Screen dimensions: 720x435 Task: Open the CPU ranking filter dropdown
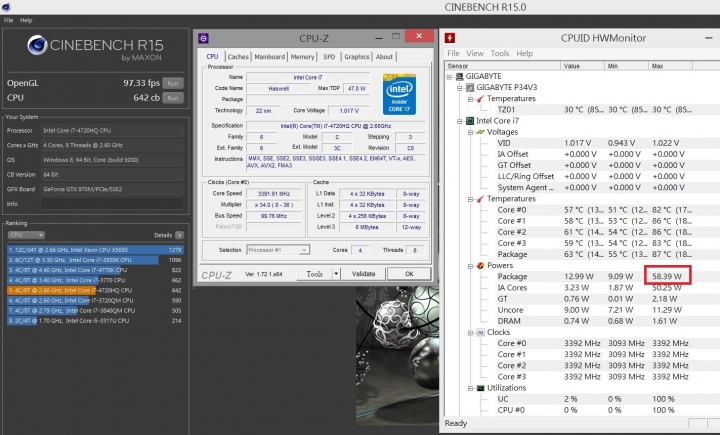tap(25, 235)
